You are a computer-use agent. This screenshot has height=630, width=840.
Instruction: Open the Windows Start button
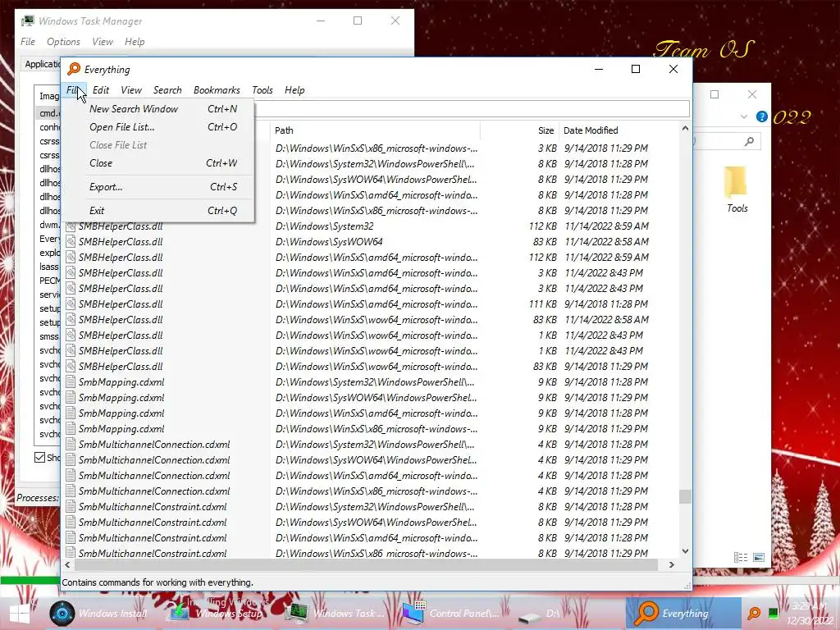point(20,614)
